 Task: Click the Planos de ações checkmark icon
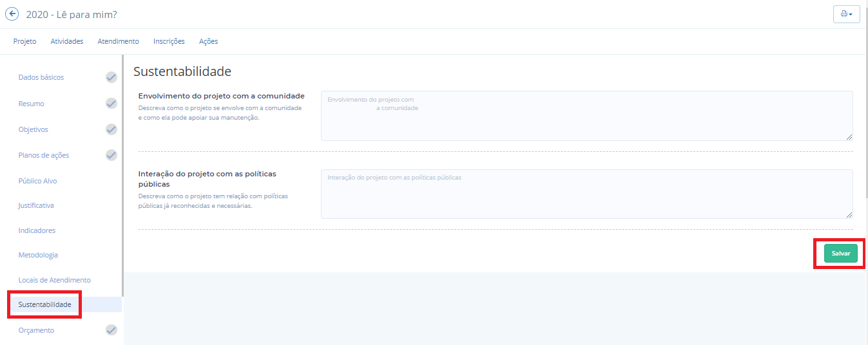click(111, 155)
